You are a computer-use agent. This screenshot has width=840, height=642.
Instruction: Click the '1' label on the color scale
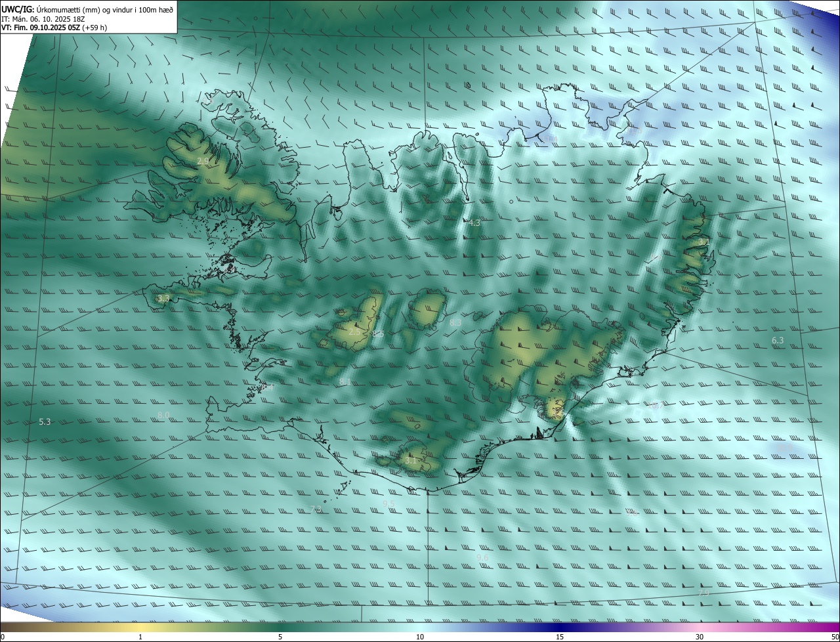tap(140, 637)
